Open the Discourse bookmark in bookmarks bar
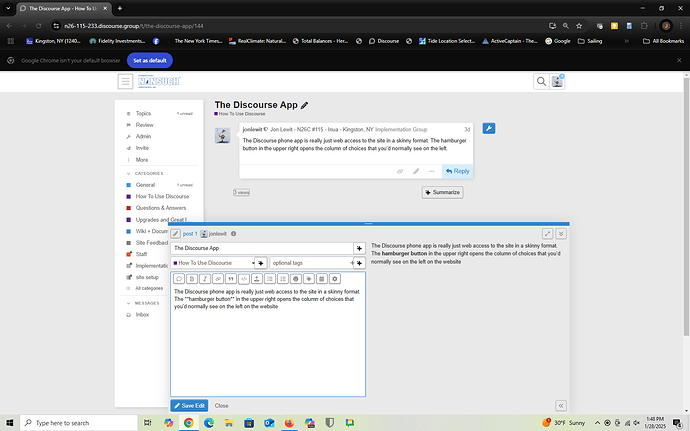 384,41
